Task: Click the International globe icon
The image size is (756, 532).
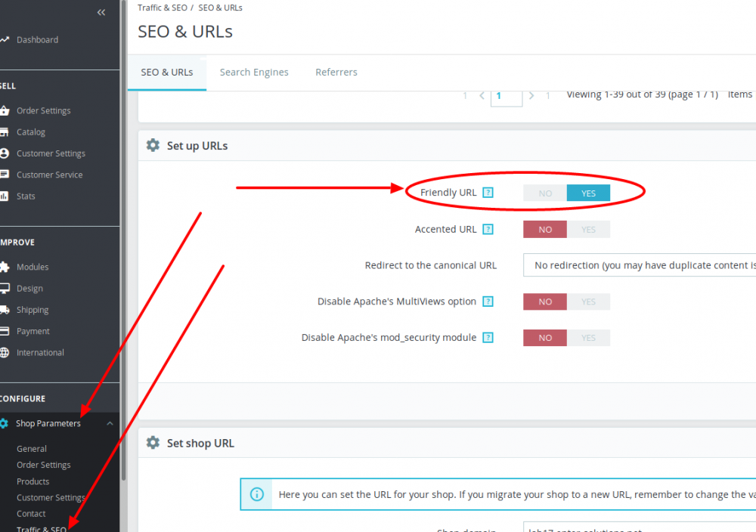Action: 5,352
